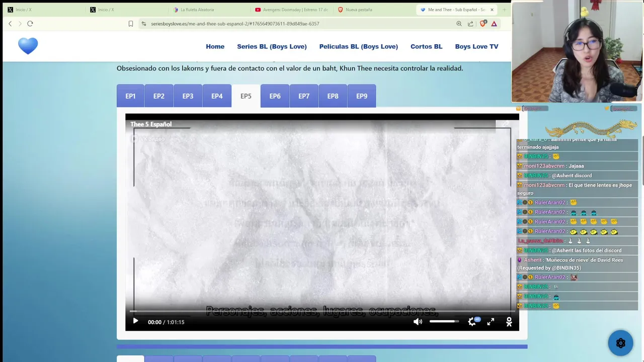This screenshot has height=362, width=644.
Task: Open zoom magnifier in address bar
Action: (459, 24)
